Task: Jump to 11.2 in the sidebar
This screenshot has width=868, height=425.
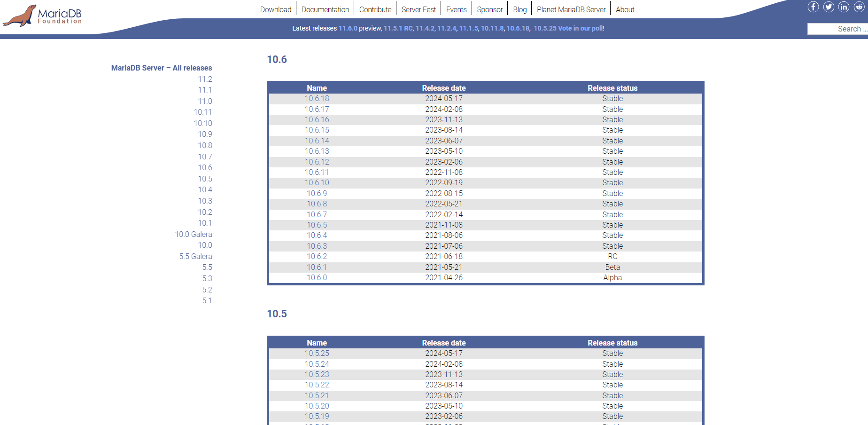Action: (x=205, y=79)
